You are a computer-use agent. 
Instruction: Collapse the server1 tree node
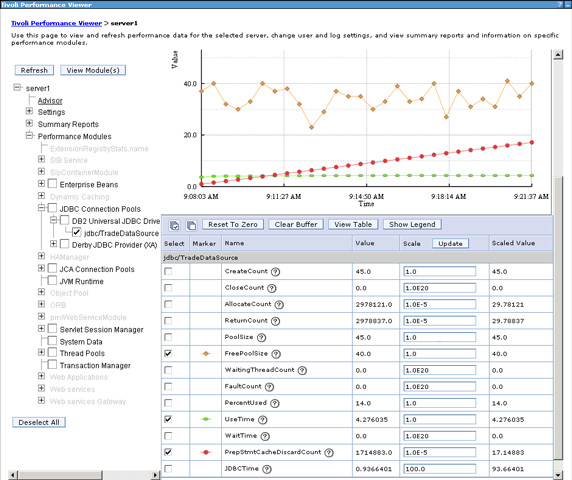(17, 87)
